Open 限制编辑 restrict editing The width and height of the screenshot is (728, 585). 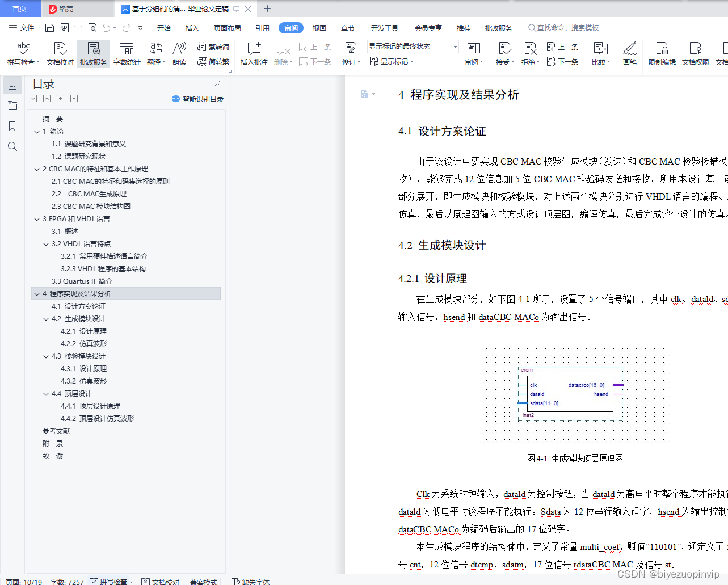tap(662, 54)
